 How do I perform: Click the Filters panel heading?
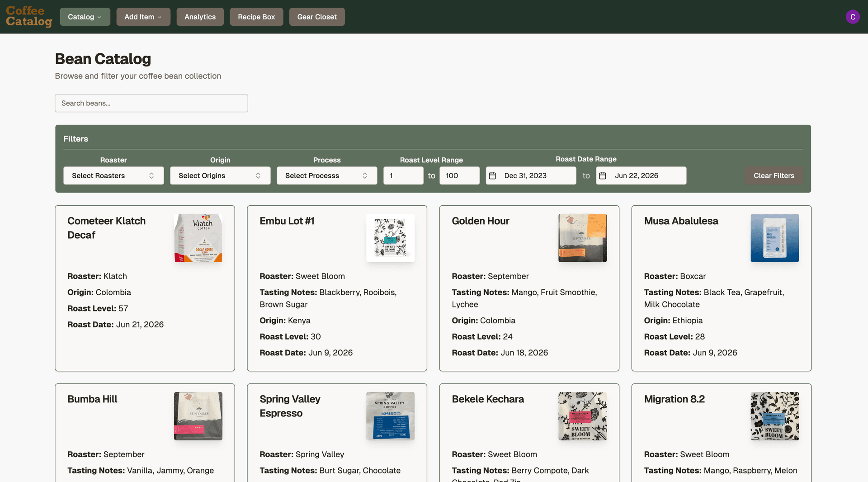coord(75,139)
